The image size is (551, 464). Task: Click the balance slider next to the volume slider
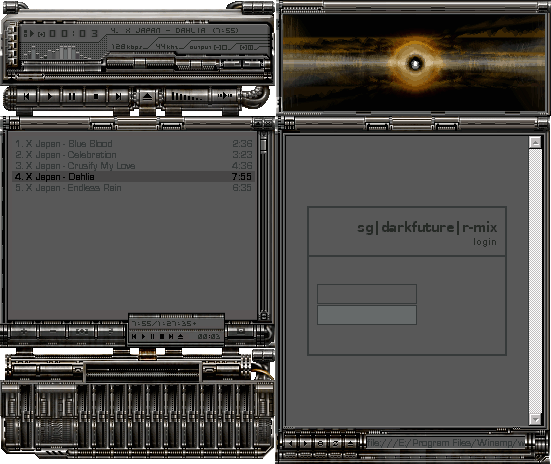pyautogui.click(x=197, y=64)
